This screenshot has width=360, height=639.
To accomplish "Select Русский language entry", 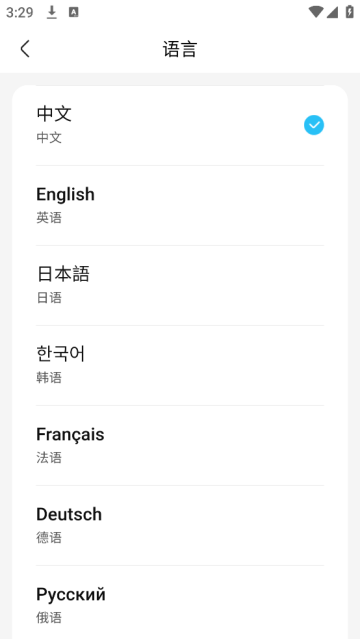I will 180,602.
